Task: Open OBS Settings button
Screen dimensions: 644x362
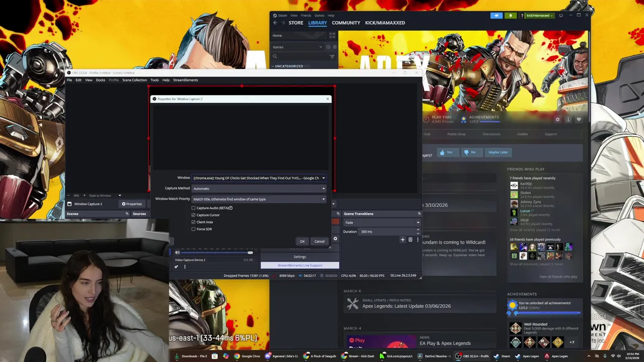Action: tap(300, 257)
